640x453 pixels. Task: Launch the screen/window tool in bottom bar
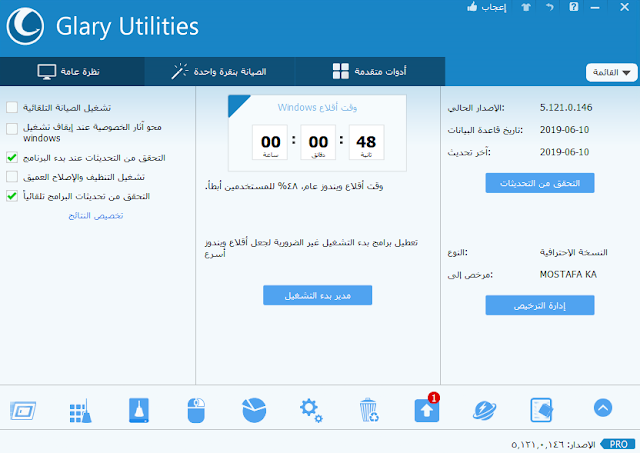[x=23, y=411]
